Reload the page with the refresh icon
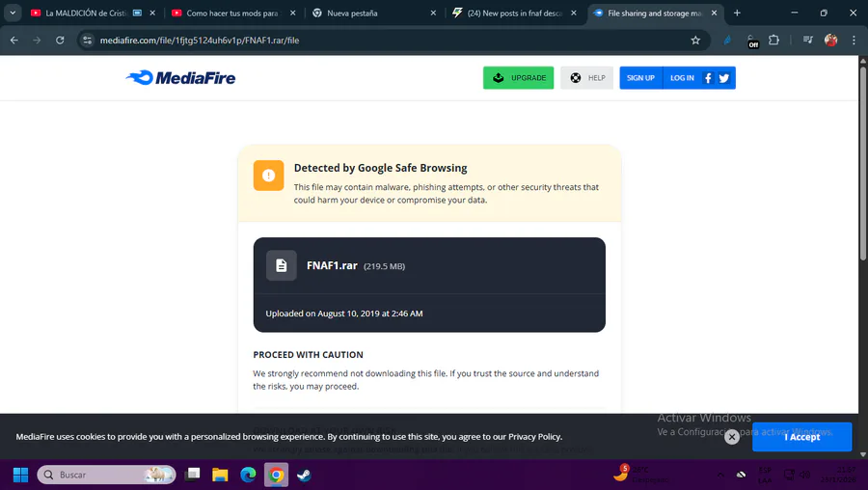This screenshot has height=490, width=868. click(x=60, y=40)
